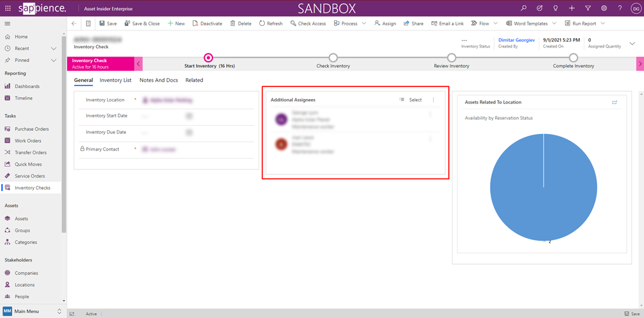Click the Save & Close button
This screenshot has height=318, width=644.
[x=142, y=23]
